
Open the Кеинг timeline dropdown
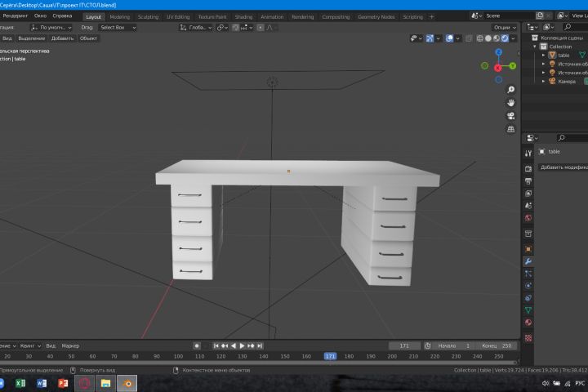30,346
